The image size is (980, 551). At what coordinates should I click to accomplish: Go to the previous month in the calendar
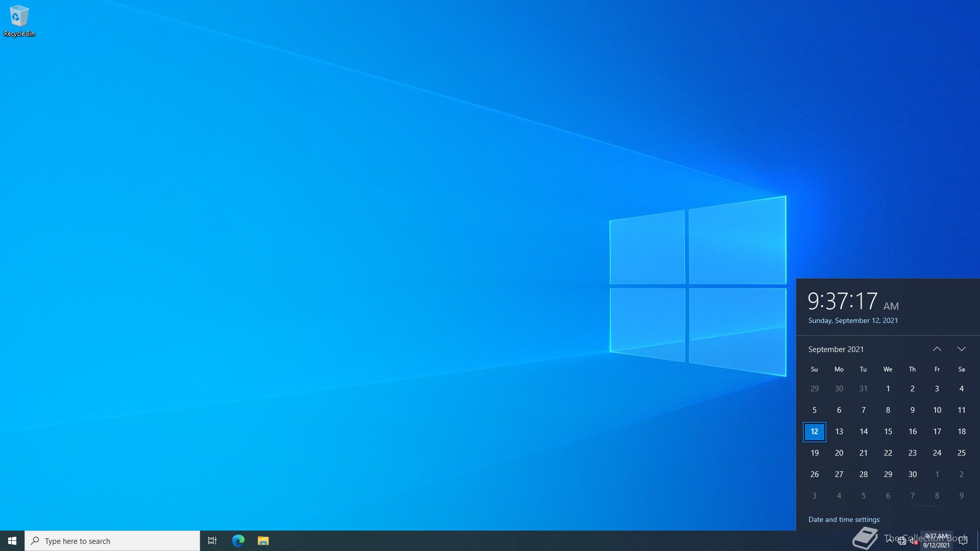[x=937, y=349]
